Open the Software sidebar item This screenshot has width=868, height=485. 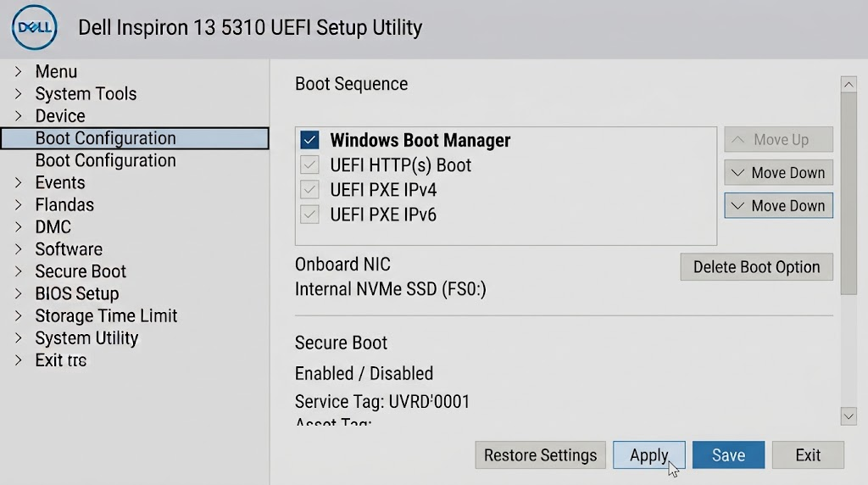pos(70,249)
